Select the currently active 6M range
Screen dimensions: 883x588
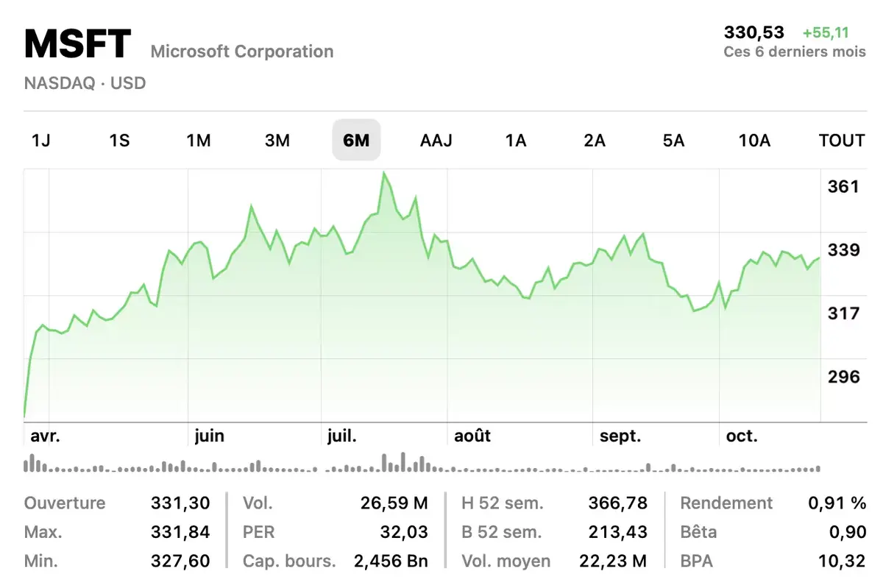(x=356, y=140)
